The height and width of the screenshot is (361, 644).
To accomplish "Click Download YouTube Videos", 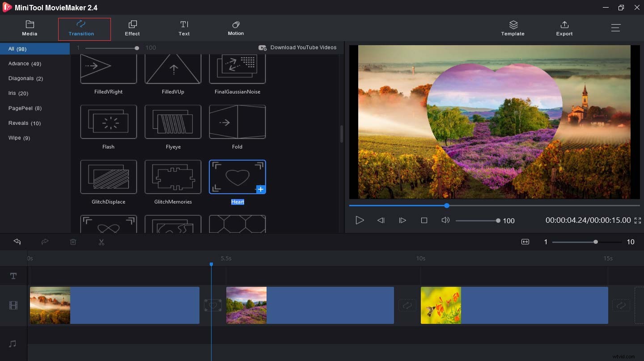I will 297,47.
